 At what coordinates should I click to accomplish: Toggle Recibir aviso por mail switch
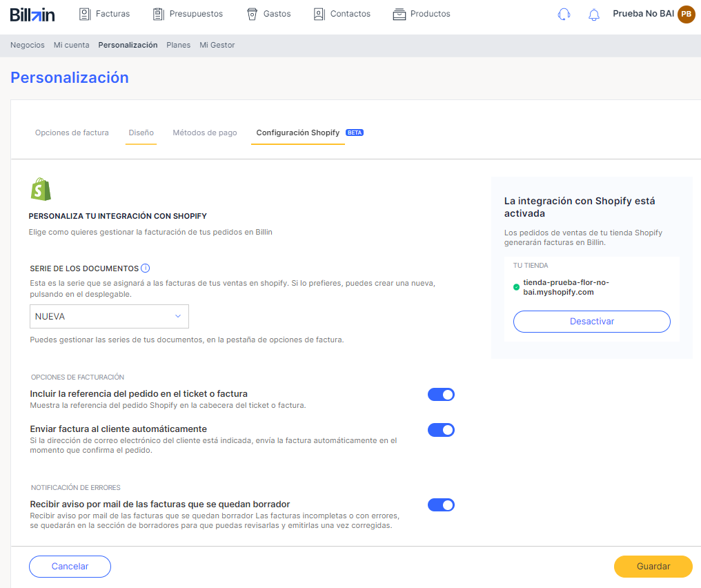pos(441,504)
